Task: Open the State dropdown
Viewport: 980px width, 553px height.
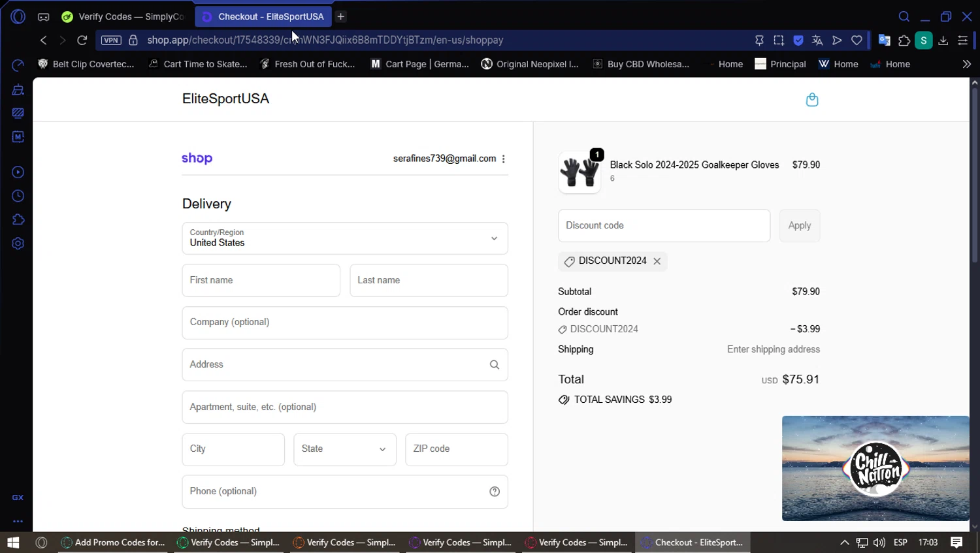Action: [345, 449]
